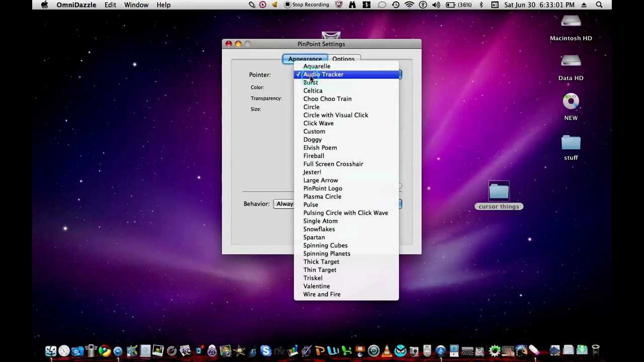Open the Edit menu

[x=110, y=5]
